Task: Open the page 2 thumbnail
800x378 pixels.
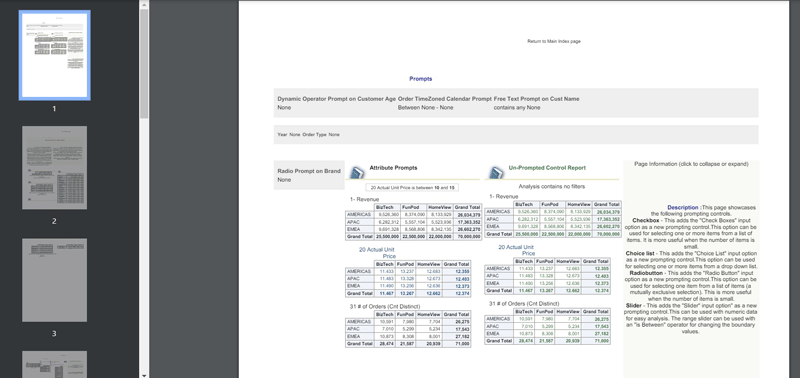Action: coord(55,168)
